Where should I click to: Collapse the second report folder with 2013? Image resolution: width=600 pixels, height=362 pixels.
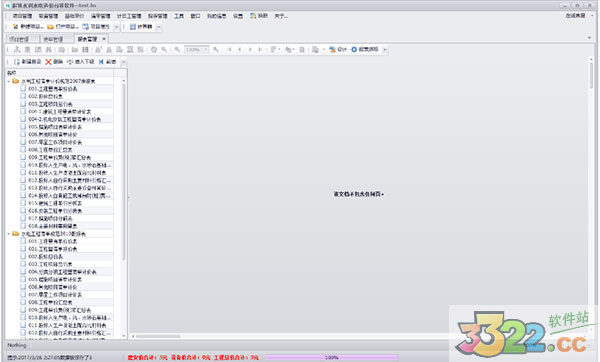click(x=8, y=233)
